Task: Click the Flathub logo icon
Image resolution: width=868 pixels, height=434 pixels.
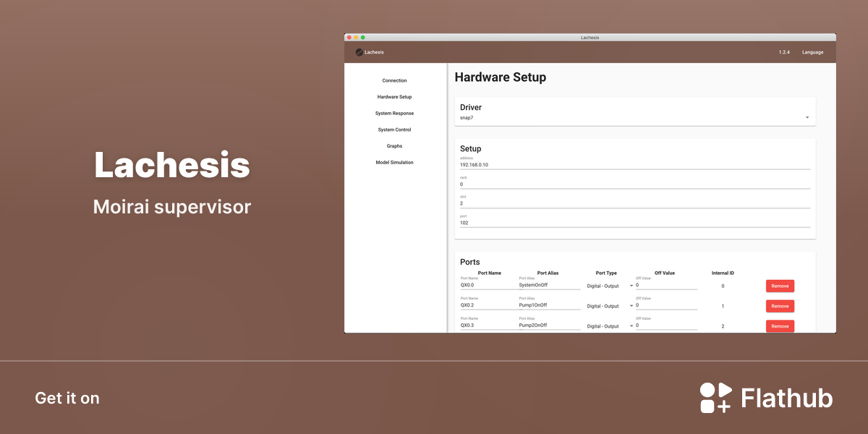Action: 716,398
